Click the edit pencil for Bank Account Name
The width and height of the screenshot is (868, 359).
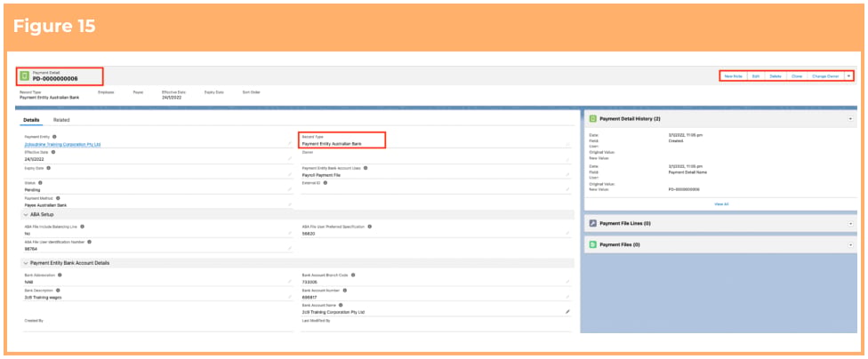pos(567,312)
